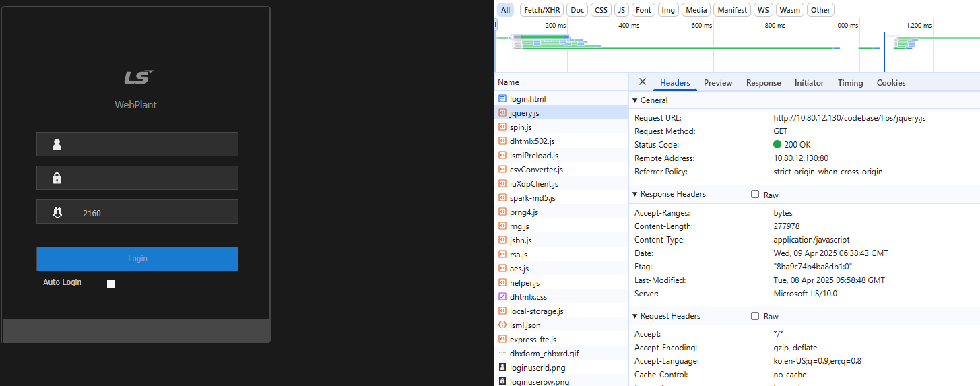The image size is (980, 386).
Task: Click the loginuserid.png image icon
Action: 502,368
